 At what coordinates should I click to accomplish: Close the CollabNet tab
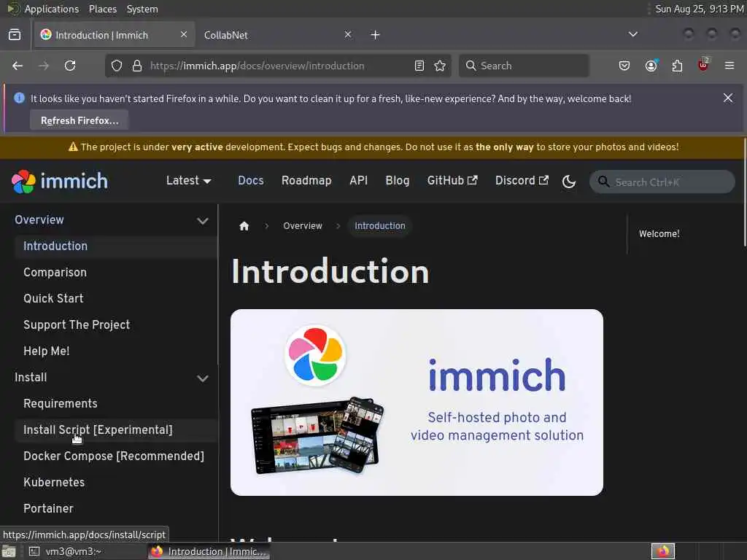pyautogui.click(x=348, y=34)
